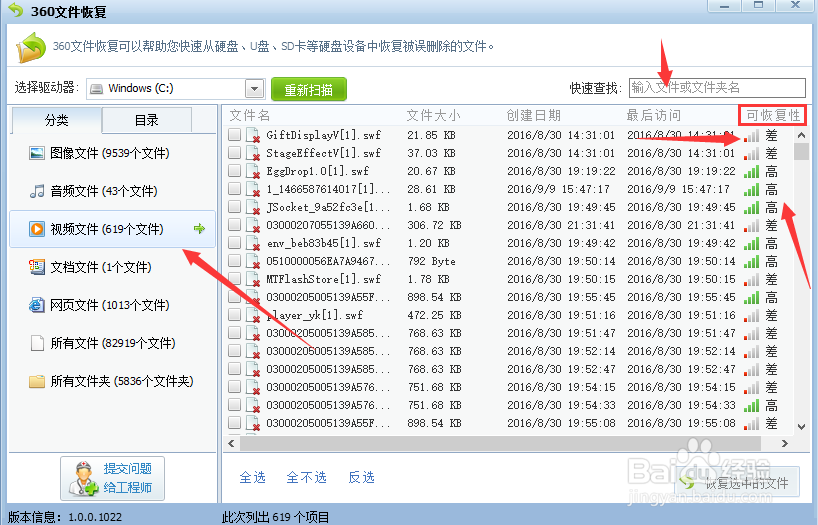818x525 pixels.
Task: Click the vertical scrollbar up arrow
Action: [x=801, y=135]
